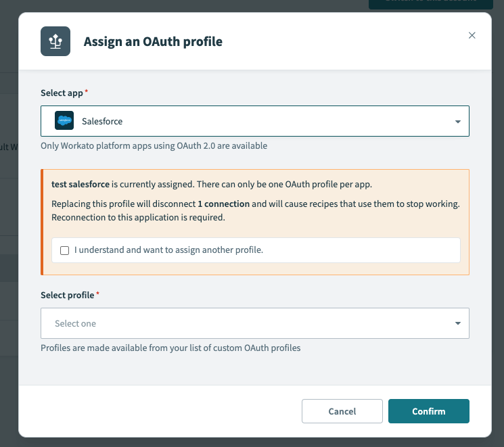Click the orange warning banner's left edge bar
The height and width of the screenshot is (447, 504).
pyautogui.click(x=42, y=222)
